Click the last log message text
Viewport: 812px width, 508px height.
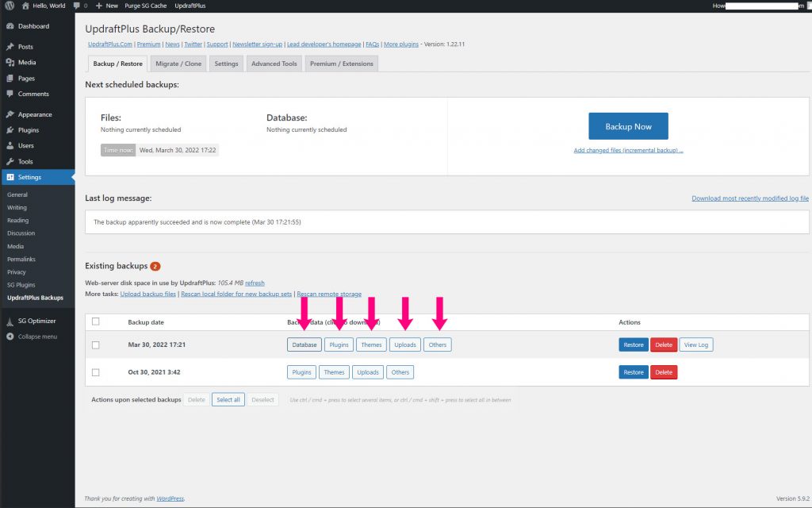(197, 222)
